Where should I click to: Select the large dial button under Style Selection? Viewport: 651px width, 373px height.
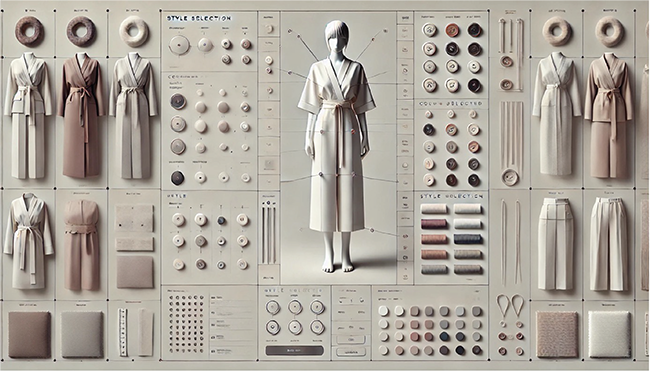179,44
